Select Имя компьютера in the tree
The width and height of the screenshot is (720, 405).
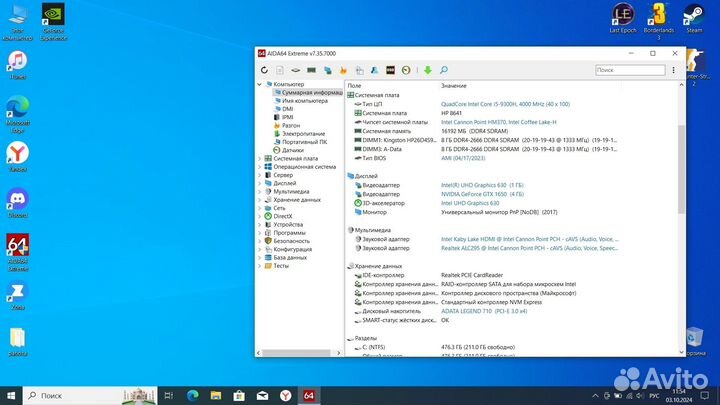305,101
